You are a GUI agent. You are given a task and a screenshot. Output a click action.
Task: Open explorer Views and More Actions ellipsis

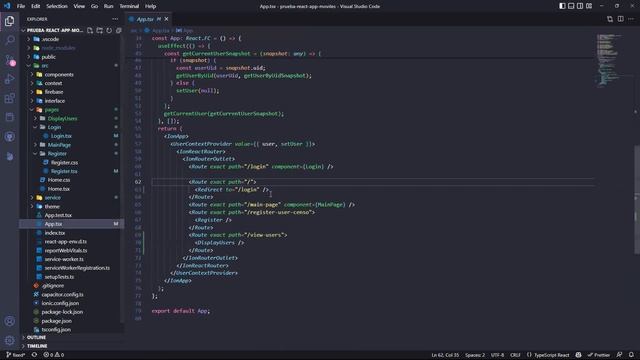point(115,19)
